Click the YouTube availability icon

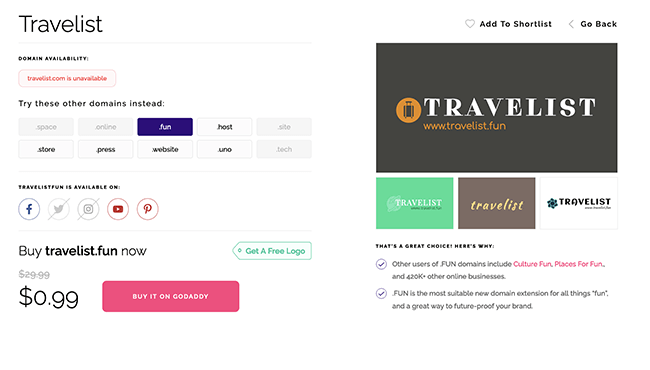coord(118,209)
